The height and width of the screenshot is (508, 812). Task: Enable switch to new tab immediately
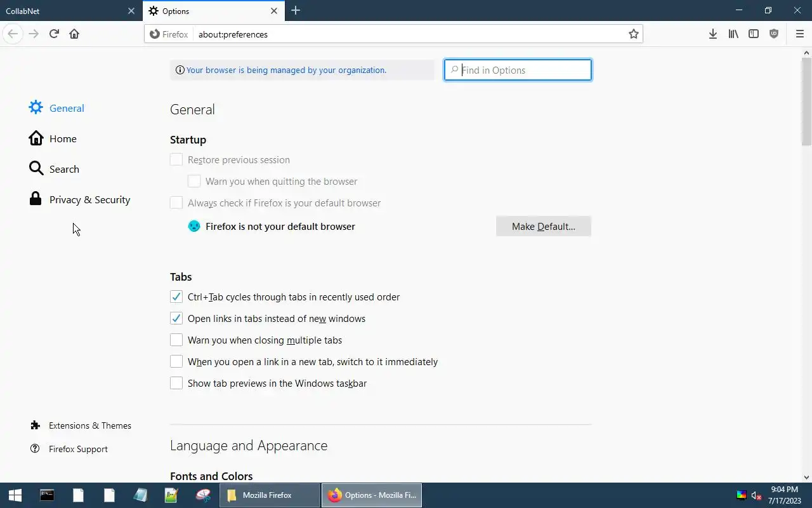pyautogui.click(x=176, y=362)
